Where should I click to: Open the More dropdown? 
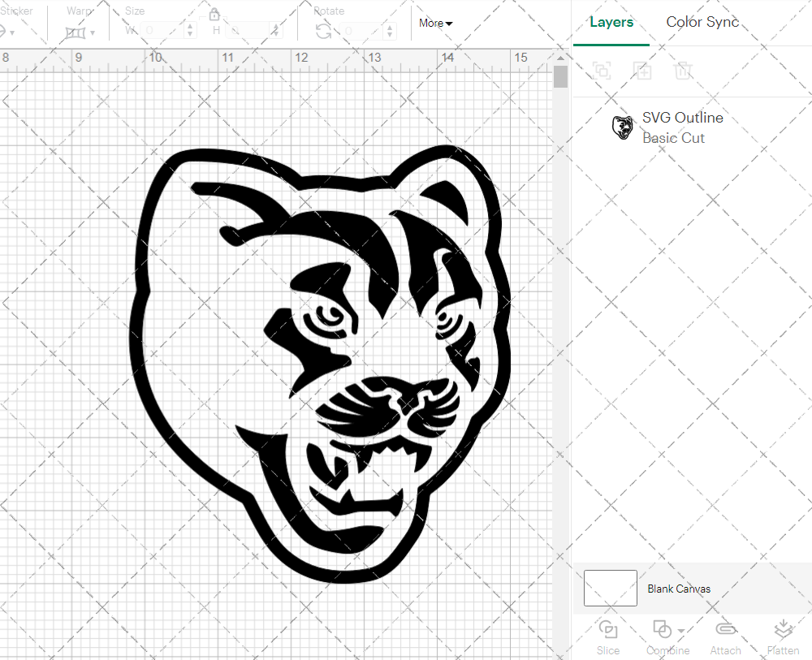pos(435,24)
